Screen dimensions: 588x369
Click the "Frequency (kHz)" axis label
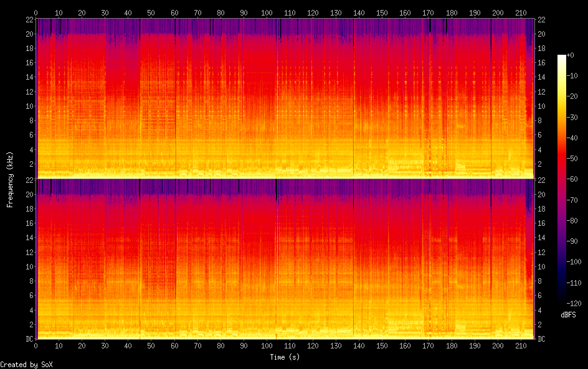(10, 179)
